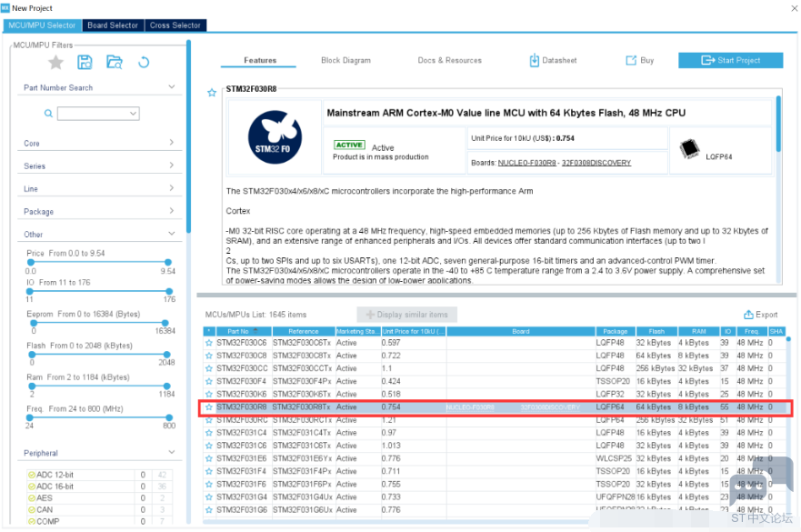
Task: Click the Datasheet download icon
Action: point(534,60)
